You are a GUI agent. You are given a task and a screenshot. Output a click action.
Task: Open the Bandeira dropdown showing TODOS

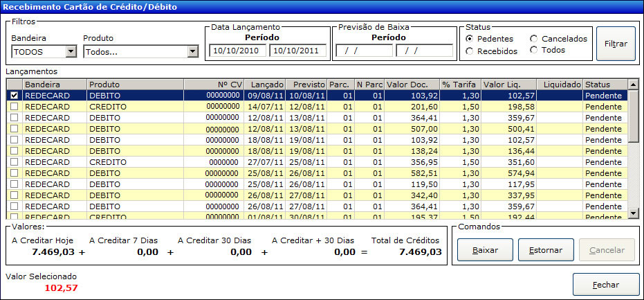[x=71, y=51]
